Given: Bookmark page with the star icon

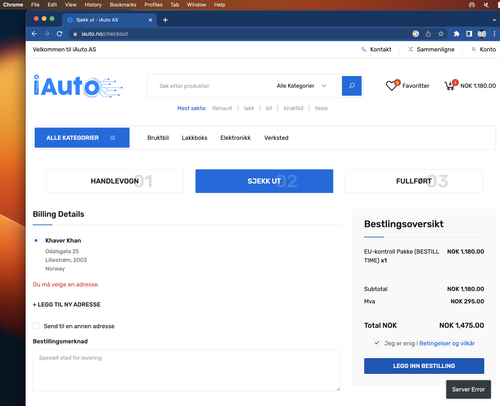Looking at the screenshot, I should click(441, 34).
